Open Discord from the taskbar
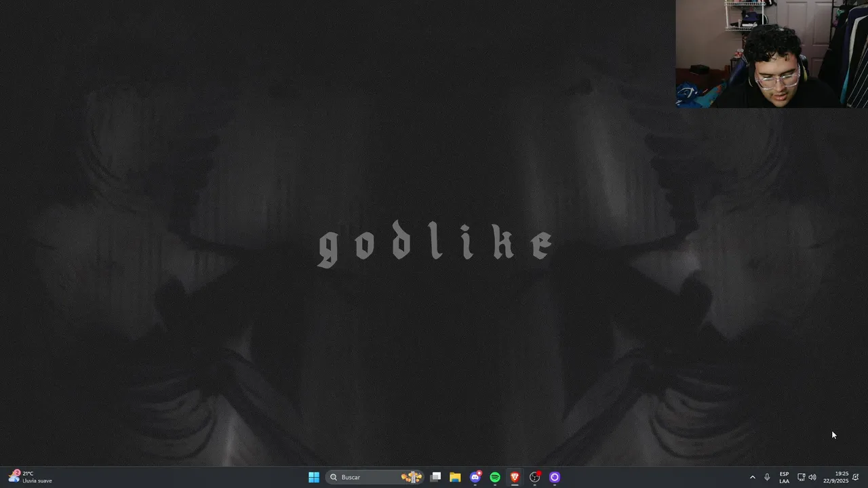 point(475,477)
